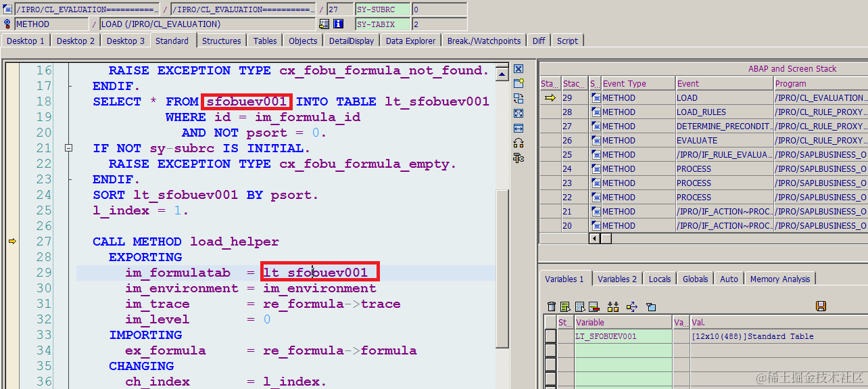Switch to Desktop 3 tab
The image size is (868, 389).
pos(126,41)
